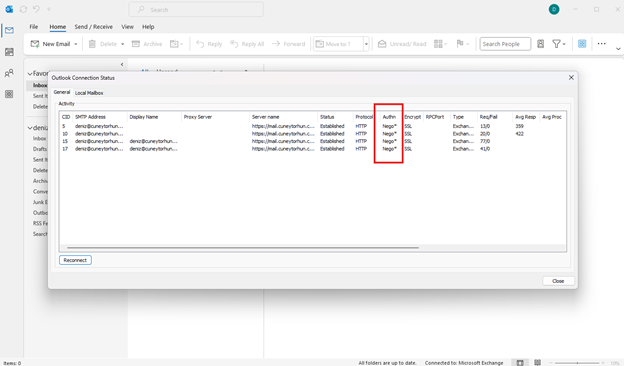This screenshot has height=366, width=624.
Task: Open the People icon in left sidebar
Action: [9, 73]
